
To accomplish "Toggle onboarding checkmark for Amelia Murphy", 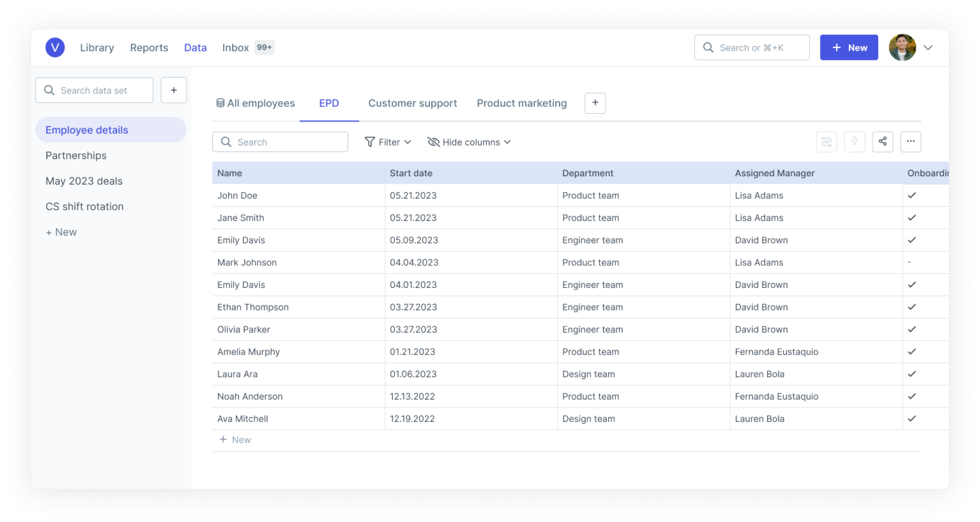I will coord(912,352).
